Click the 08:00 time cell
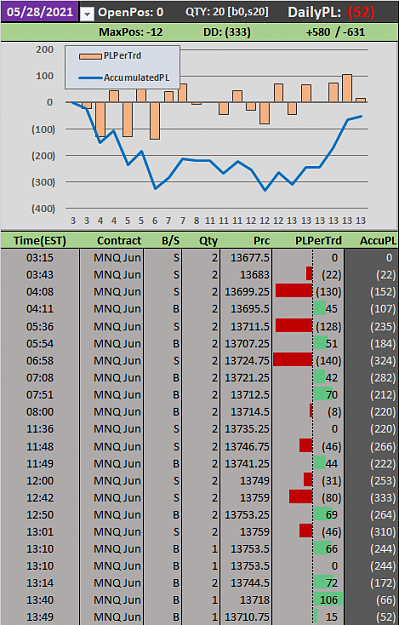The image size is (399, 625). coord(40,412)
